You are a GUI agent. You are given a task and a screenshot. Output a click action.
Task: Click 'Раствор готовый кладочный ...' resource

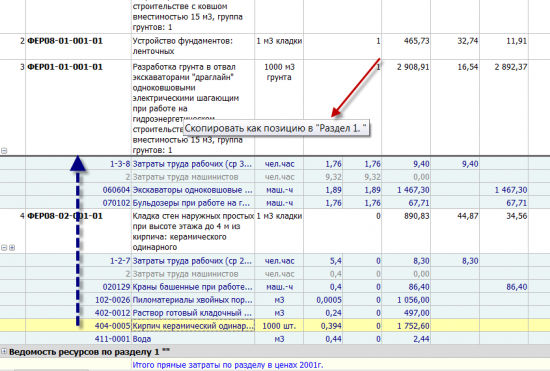point(192,313)
